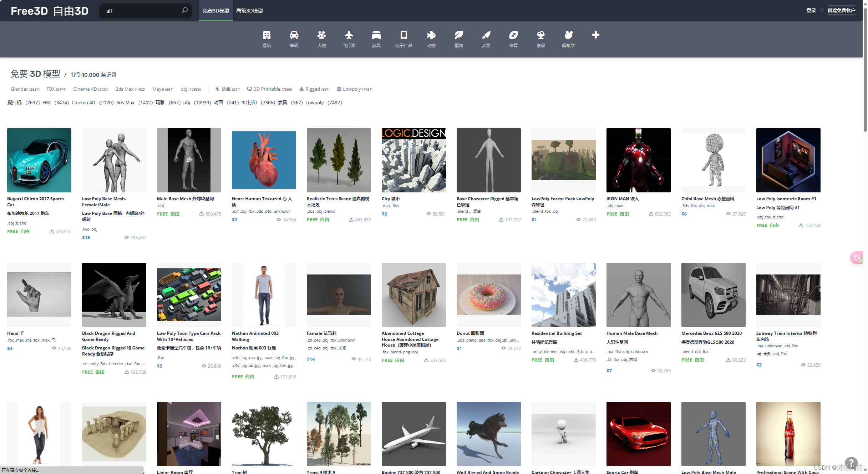The height and width of the screenshot is (474, 868).
Task: Open the Donut model thumbnail
Action: (x=489, y=295)
